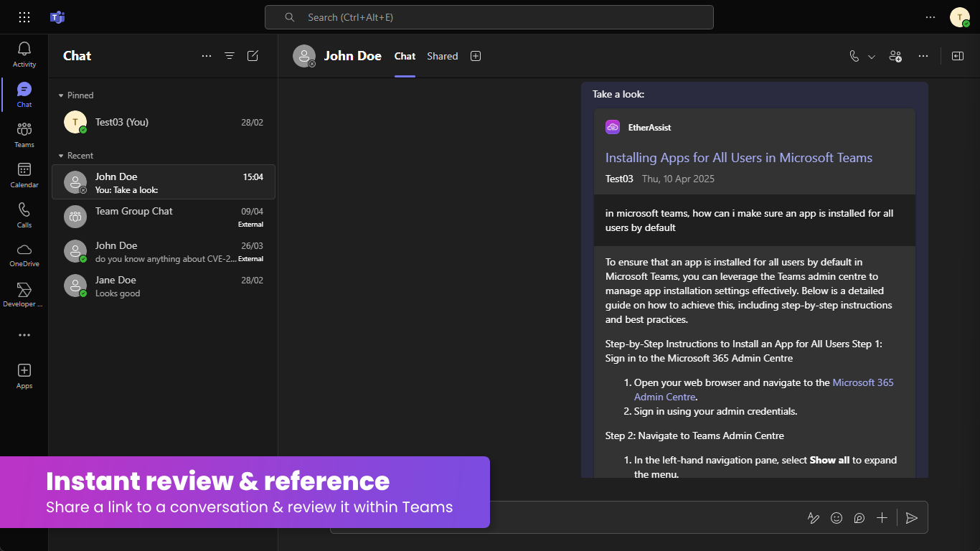The image size is (980, 551).
Task: Open the Calendar
Action: (x=24, y=174)
